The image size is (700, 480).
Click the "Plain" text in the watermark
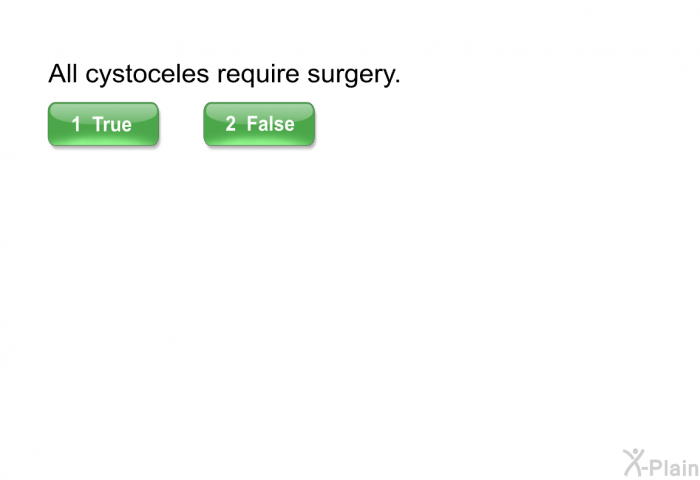click(x=674, y=467)
